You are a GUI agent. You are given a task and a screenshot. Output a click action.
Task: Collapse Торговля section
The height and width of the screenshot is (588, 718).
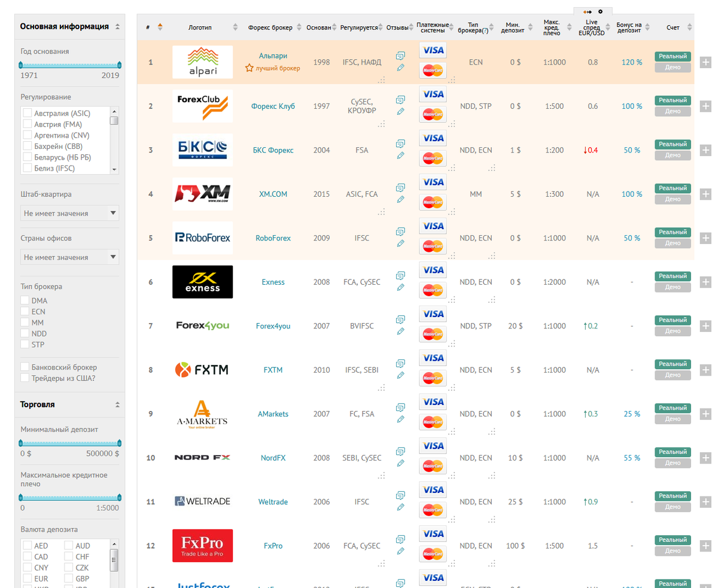pyautogui.click(x=117, y=405)
